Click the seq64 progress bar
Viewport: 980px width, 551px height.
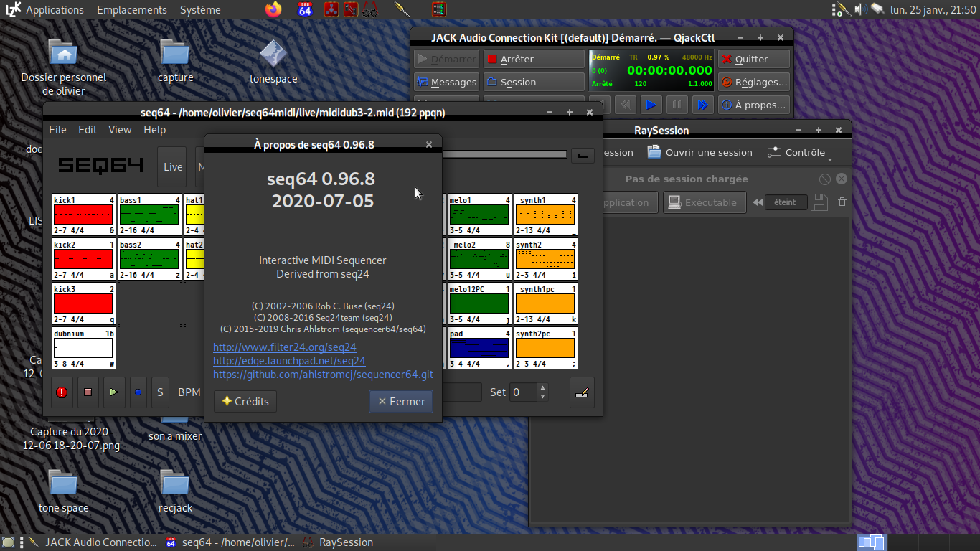[504, 154]
